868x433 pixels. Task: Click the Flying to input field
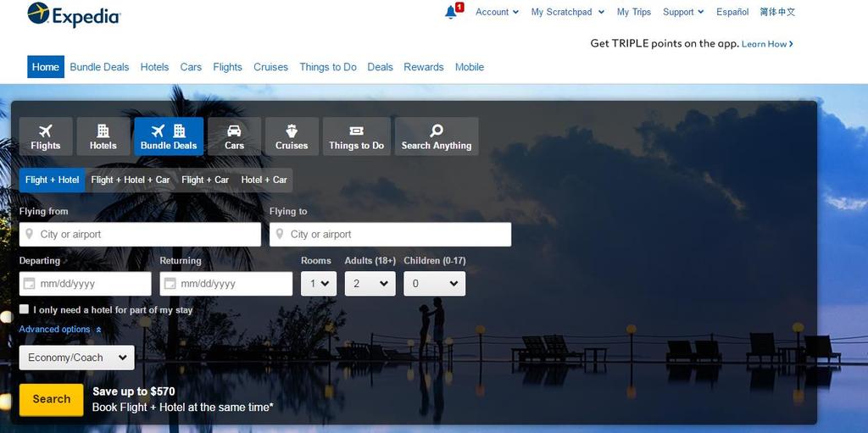coord(390,234)
